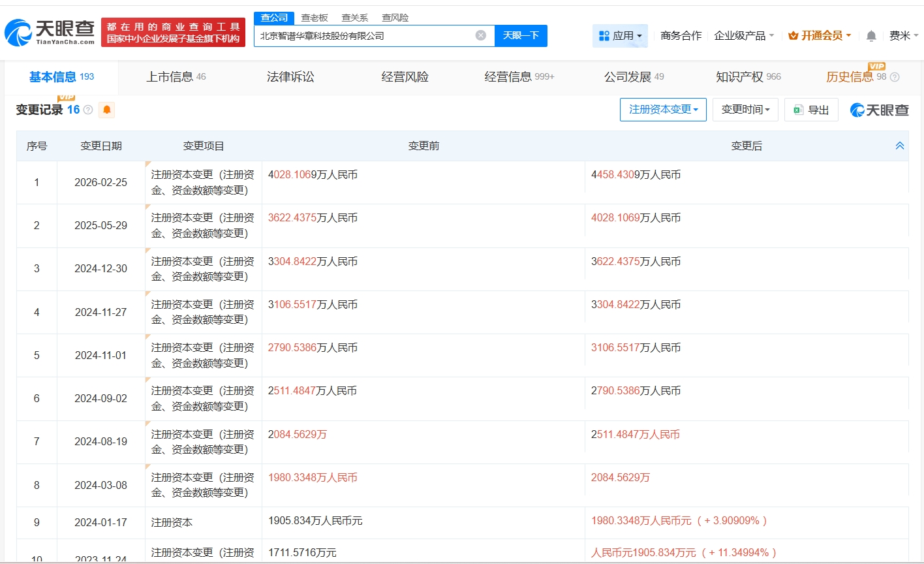This screenshot has width=924, height=564.
Task: Switch to the 基本信息 tab
Action: coord(61,77)
